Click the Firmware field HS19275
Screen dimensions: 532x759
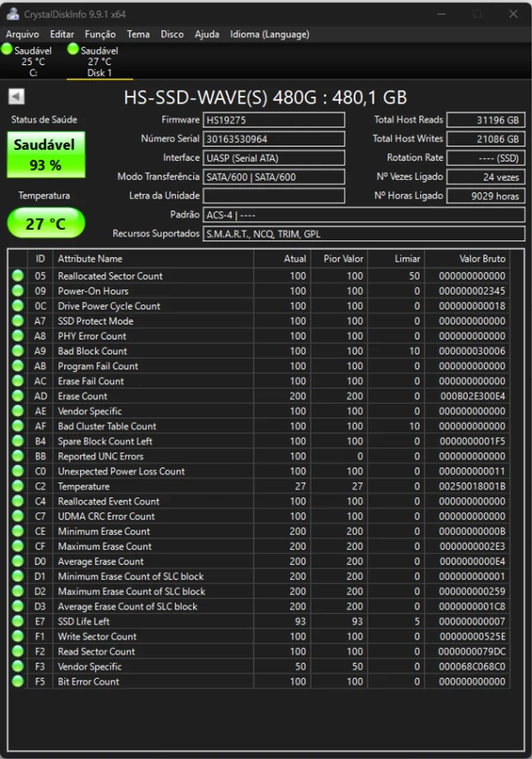(x=273, y=120)
